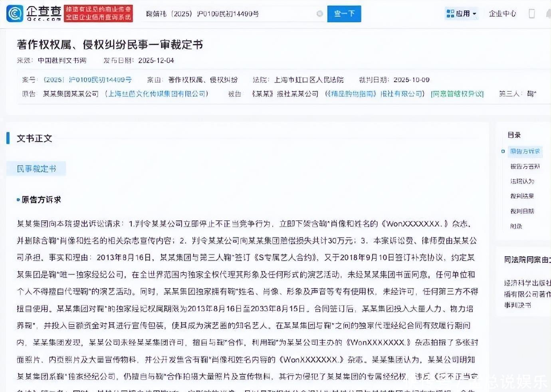Select the 民事裁定书 tab
The width and height of the screenshot is (551, 392).
pyautogui.click(x=36, y=169)
